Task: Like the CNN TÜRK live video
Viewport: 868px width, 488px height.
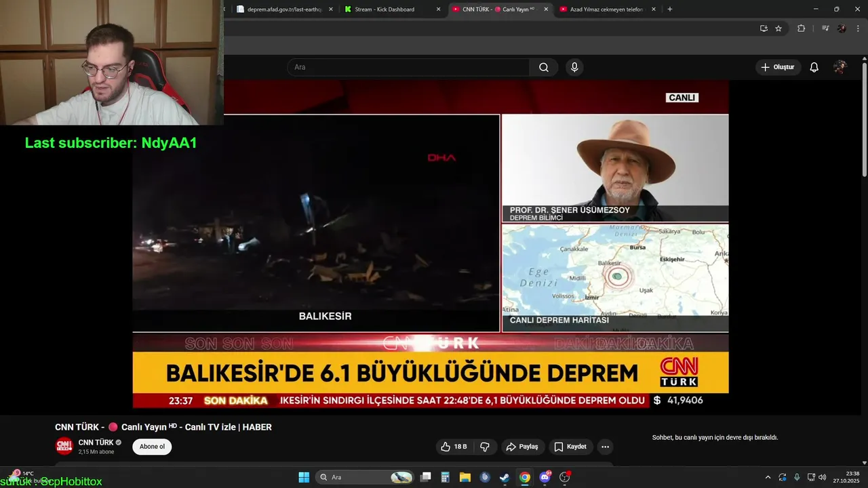Action: (x=454, y=447)
